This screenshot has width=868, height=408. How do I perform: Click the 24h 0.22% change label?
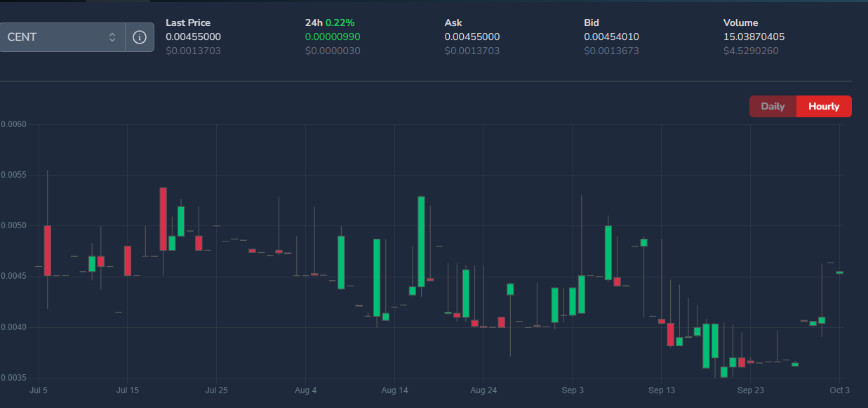[x=330, y=22]
